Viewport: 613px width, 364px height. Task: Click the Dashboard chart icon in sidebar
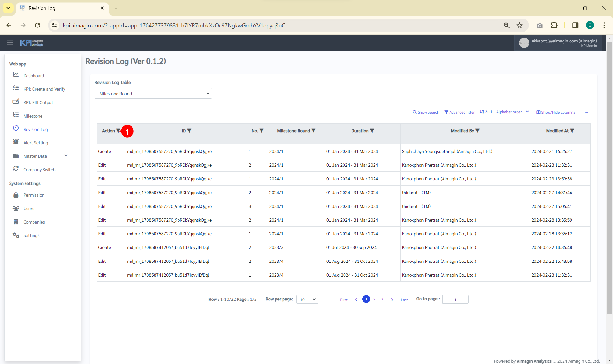coord(16,75)
